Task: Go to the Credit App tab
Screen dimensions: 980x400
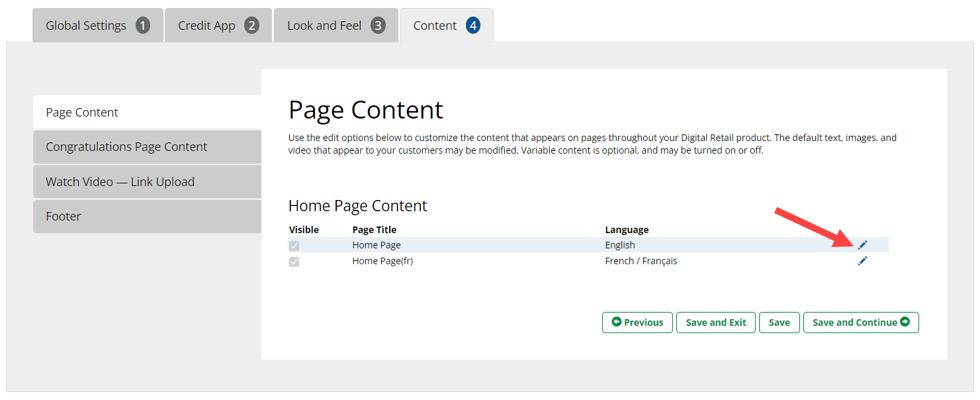Action: point(206,26)
